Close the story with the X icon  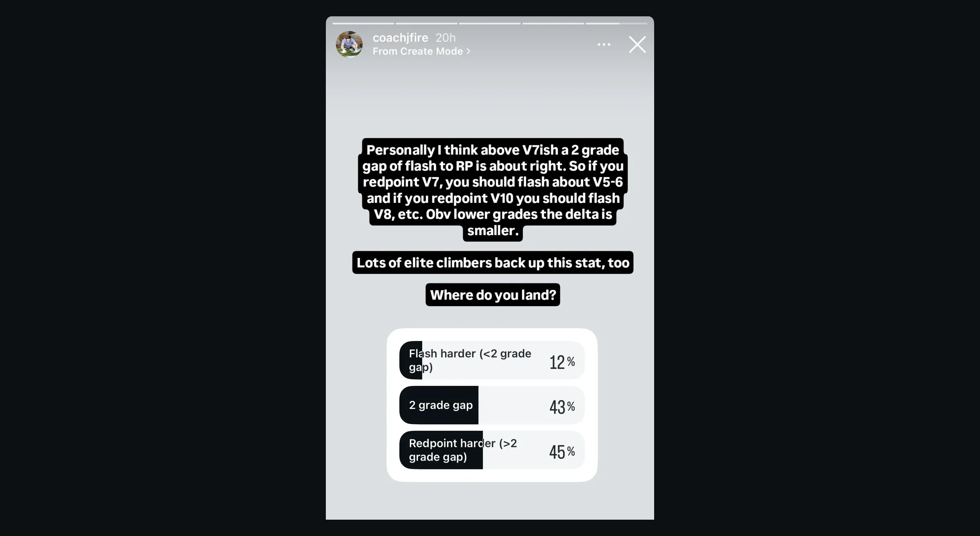pyautogui.click(x=637, y=44)
